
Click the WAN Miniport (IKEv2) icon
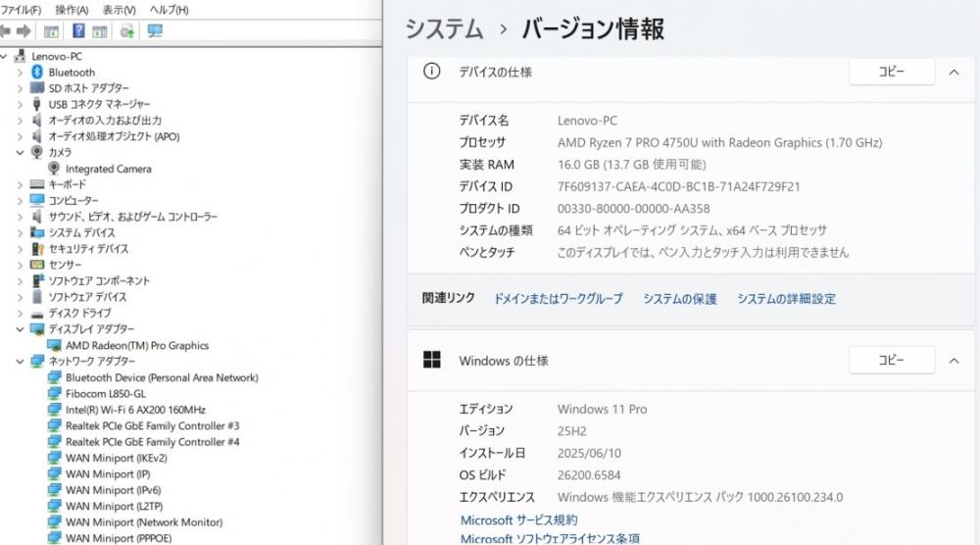click(54, 458)
